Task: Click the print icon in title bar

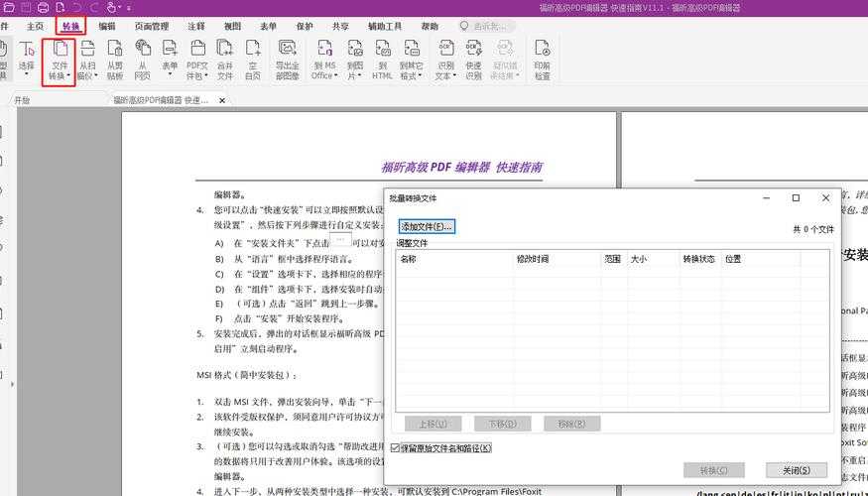Action: click(x=44, y=8)
